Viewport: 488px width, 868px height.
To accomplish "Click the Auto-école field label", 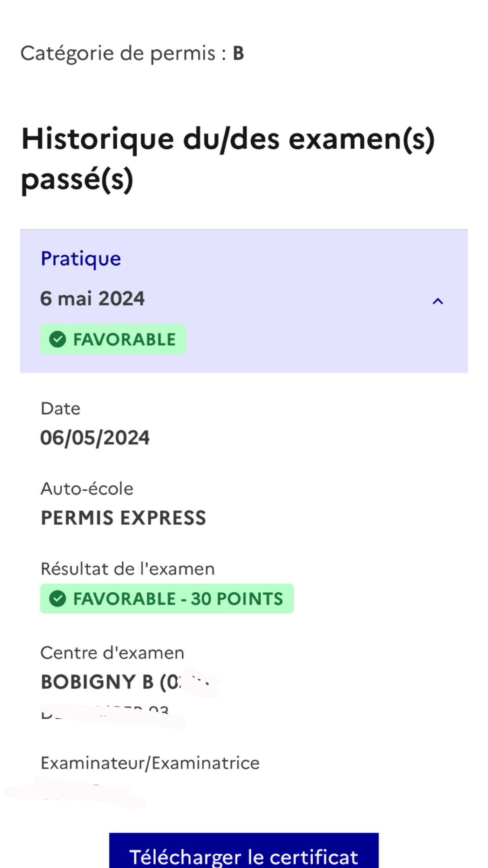I will (x=87, y=489).
